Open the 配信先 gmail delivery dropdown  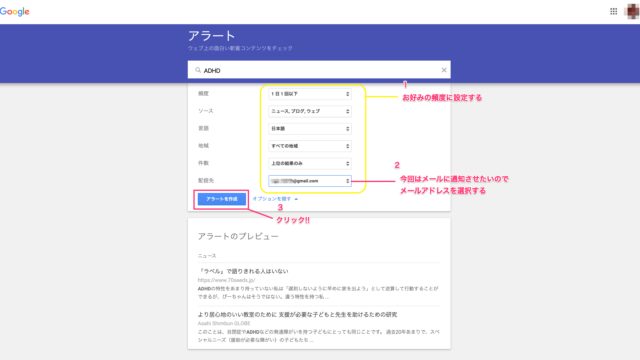(x=310, y=181)
